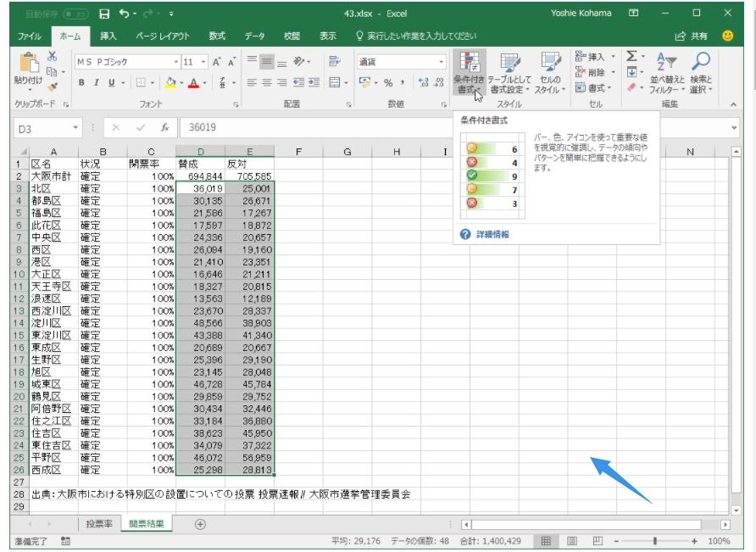Decrease font size with the small A icon
The width and height of the screenshot is (756, 552).
point(232,62)
